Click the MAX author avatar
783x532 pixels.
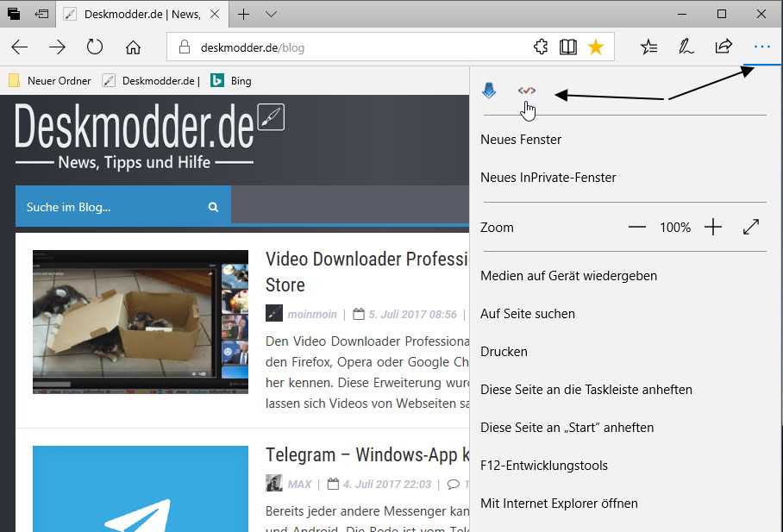pyautogui.click(x=274, y=483)
